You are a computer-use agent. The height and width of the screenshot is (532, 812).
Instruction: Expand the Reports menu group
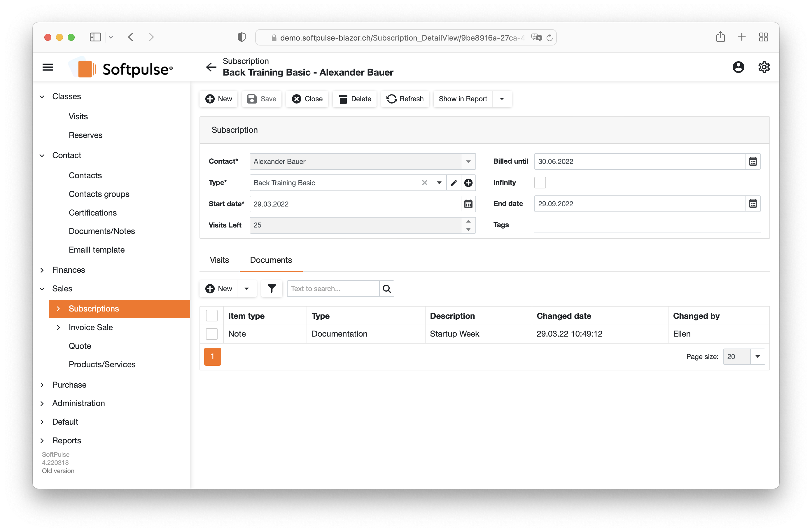tap(42, 440)
